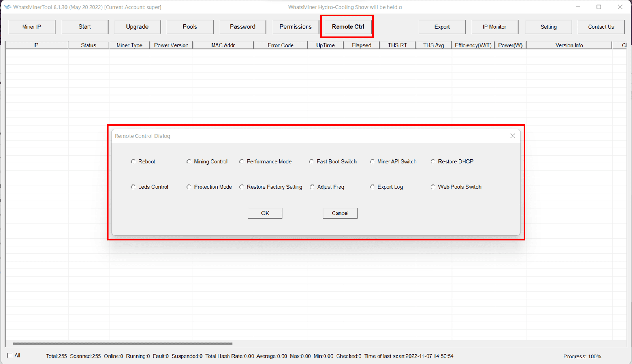Screen dimensions: 632x364
Task: Sort by the IP column header
Action: point(36,45)
